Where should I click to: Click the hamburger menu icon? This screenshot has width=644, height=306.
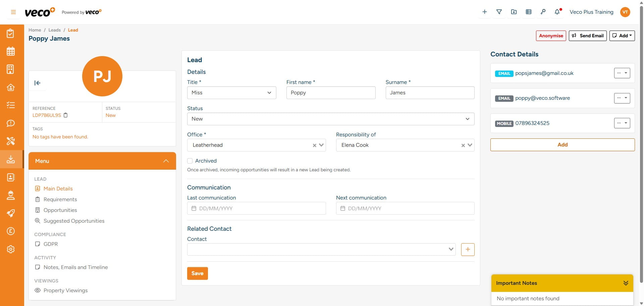[13, 12]
